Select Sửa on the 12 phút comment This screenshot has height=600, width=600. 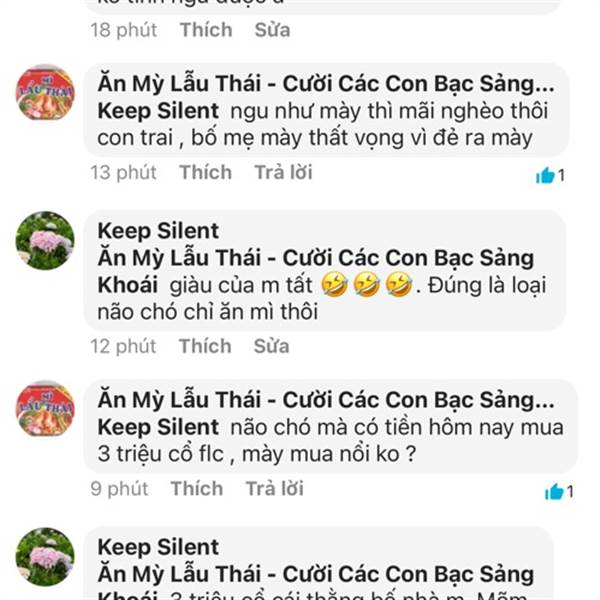271,346
